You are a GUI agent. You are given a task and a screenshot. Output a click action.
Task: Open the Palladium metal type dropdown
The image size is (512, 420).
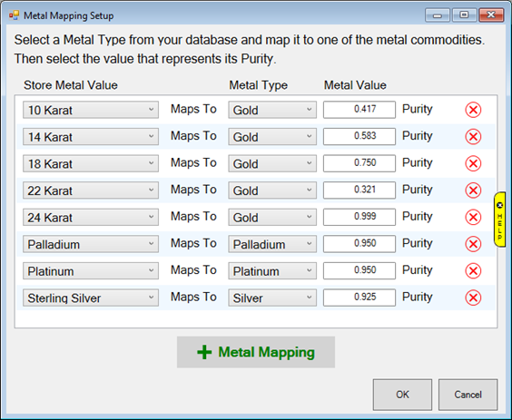[272, 244]
